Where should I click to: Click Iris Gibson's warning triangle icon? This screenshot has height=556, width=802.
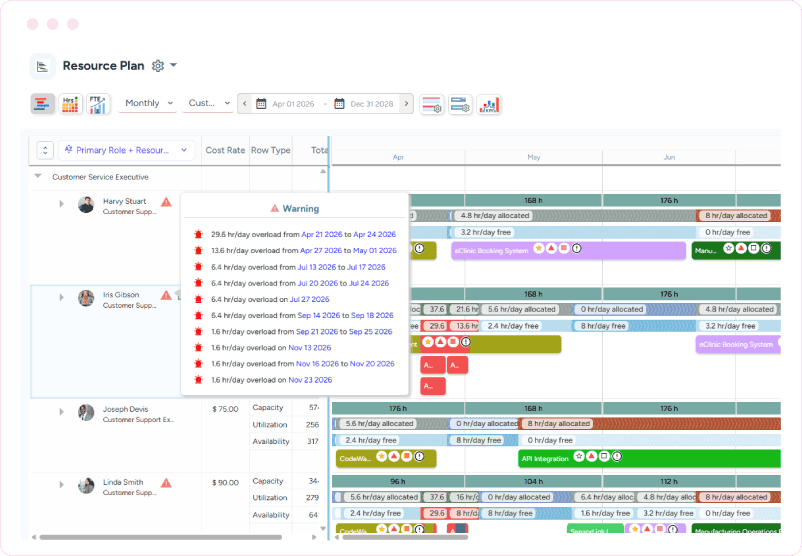point(166,295)
